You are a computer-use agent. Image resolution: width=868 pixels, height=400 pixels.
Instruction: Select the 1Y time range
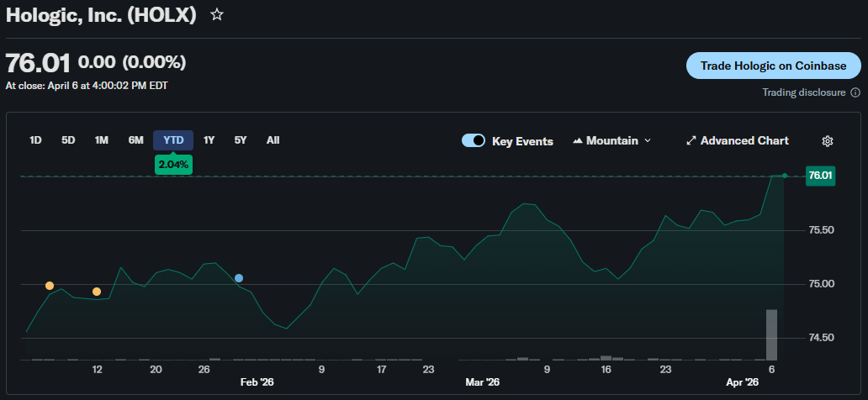[x=209, y=140]
